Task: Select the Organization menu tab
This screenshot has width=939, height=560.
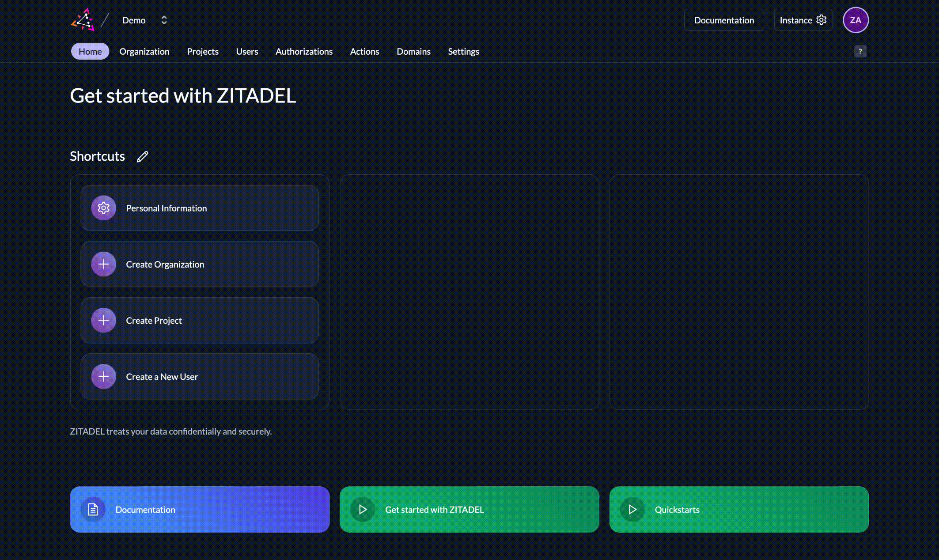Action: (x=144, y=51)
